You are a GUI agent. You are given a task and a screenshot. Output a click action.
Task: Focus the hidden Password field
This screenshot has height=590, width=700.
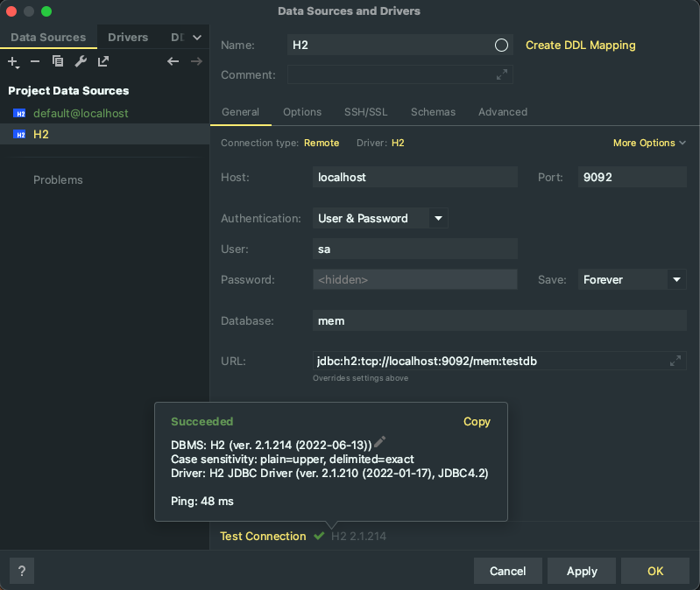pos(414,279)
